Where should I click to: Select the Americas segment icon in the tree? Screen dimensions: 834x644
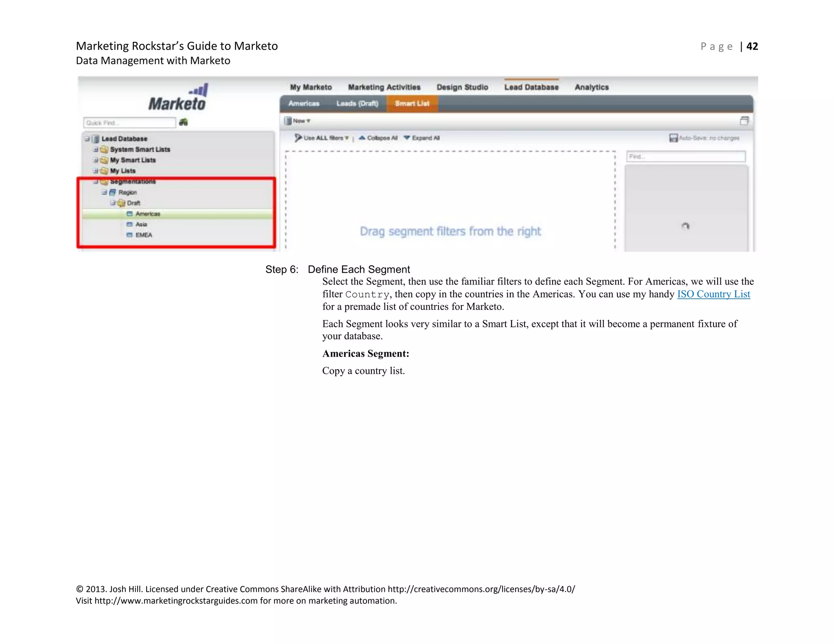tap(129, 214)
